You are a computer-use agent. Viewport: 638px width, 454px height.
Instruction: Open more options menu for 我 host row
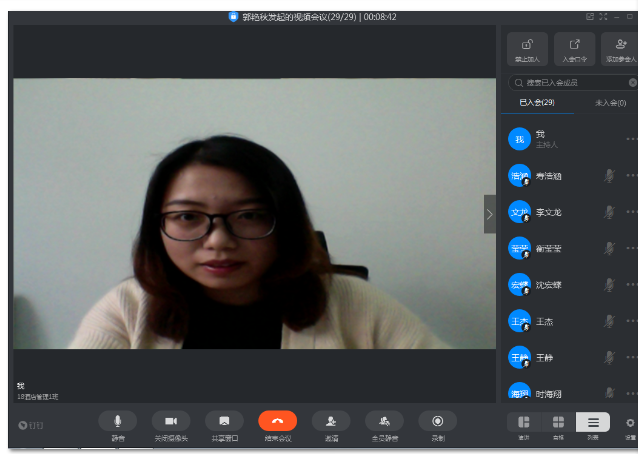tap(630, 139)
